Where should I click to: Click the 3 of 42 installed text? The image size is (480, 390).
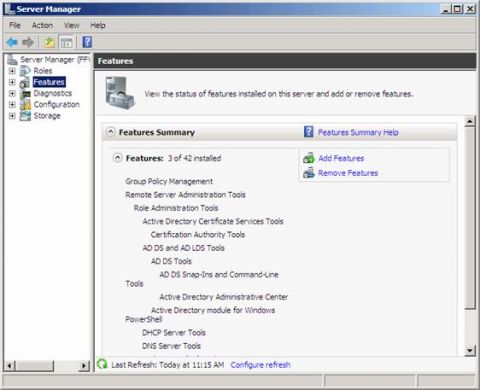pyautogui.click(x=194, y=158)
